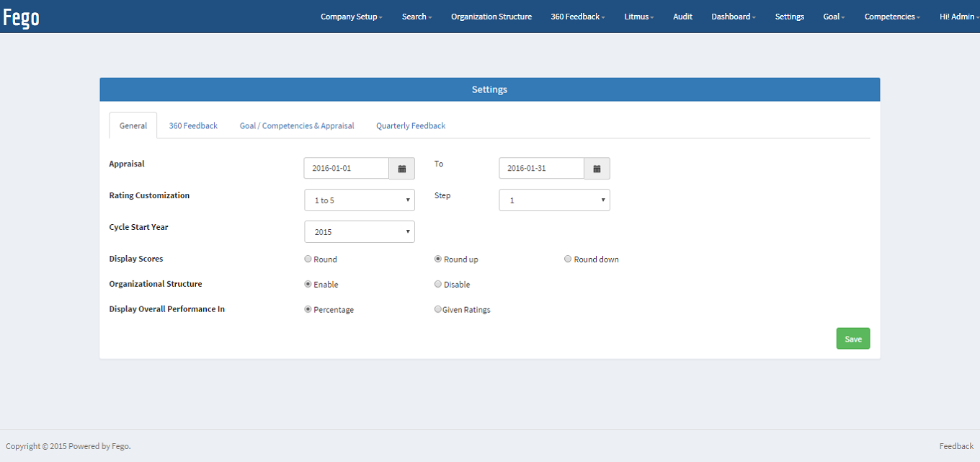
Task: Expand the Step dropdown
Action: [x=554, y=200]
